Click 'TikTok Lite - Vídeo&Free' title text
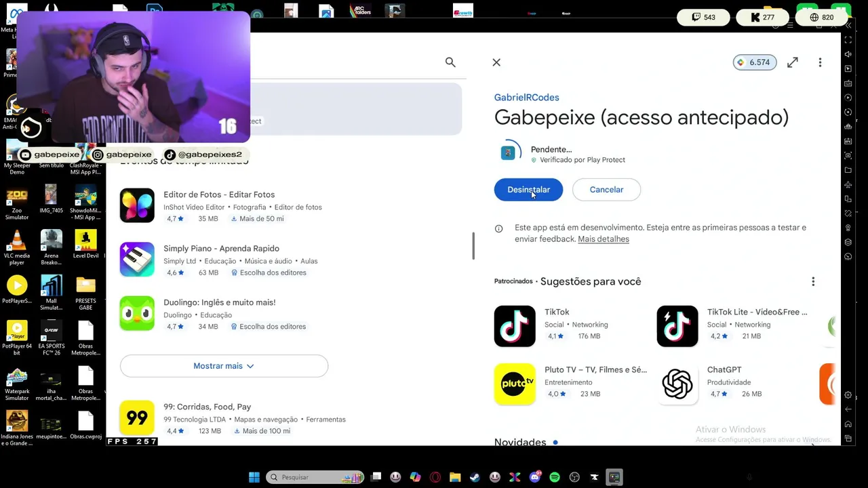The image size is (868, 488). pyautogui.click(x=757, y=312)
